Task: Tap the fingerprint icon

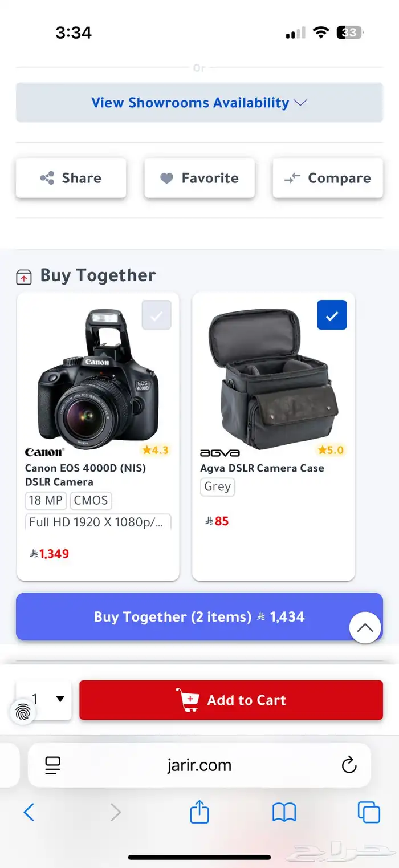Action: 23,712
